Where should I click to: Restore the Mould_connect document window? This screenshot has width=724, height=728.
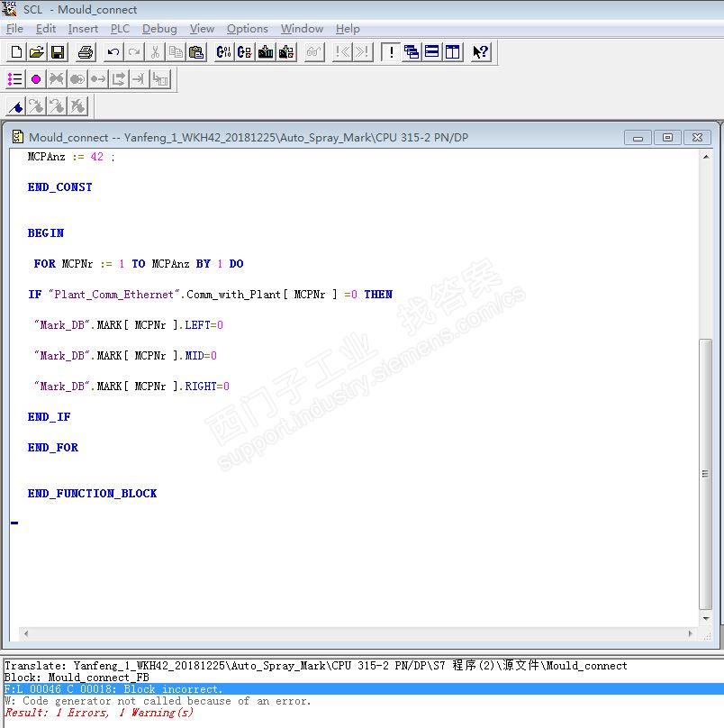click(667, 138)
